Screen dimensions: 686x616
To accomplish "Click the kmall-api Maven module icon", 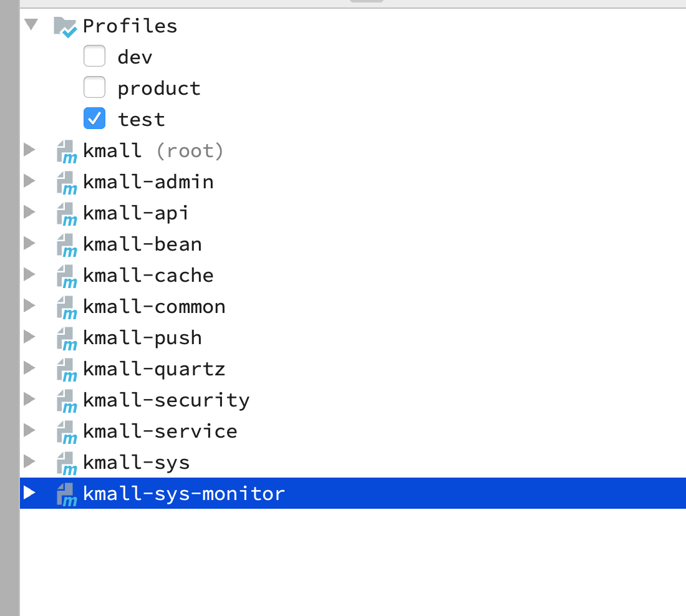I will pyautogui.click(x=67, y=213).
